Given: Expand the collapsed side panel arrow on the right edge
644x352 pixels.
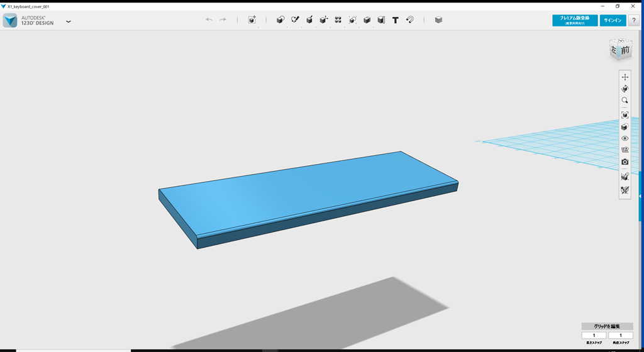Looking at the screenshot, I should click(640, 197).
